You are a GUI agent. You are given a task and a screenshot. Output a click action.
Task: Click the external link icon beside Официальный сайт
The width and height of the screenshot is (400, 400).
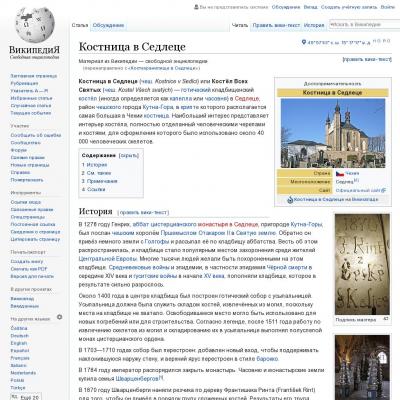pyautogui.click(x=384, y=190)
